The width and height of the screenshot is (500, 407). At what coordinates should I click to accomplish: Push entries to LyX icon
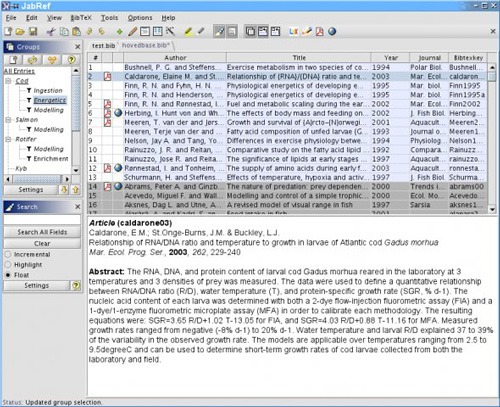point(294,32)
